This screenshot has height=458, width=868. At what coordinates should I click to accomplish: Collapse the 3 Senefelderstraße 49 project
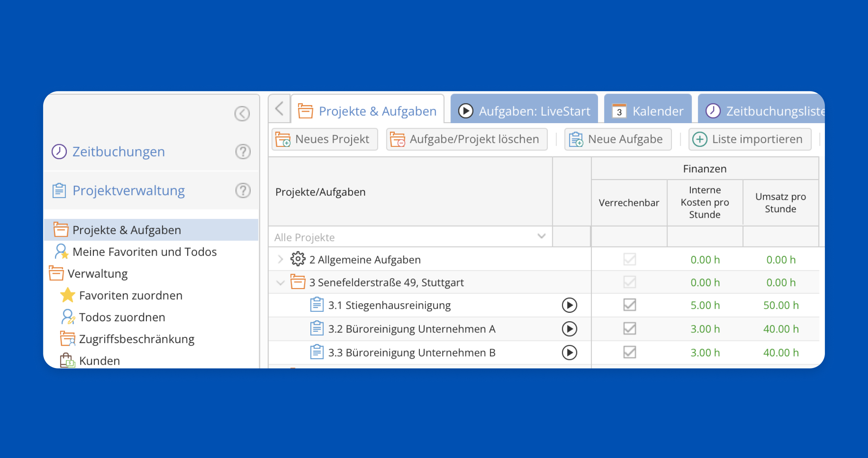point(280,283)
